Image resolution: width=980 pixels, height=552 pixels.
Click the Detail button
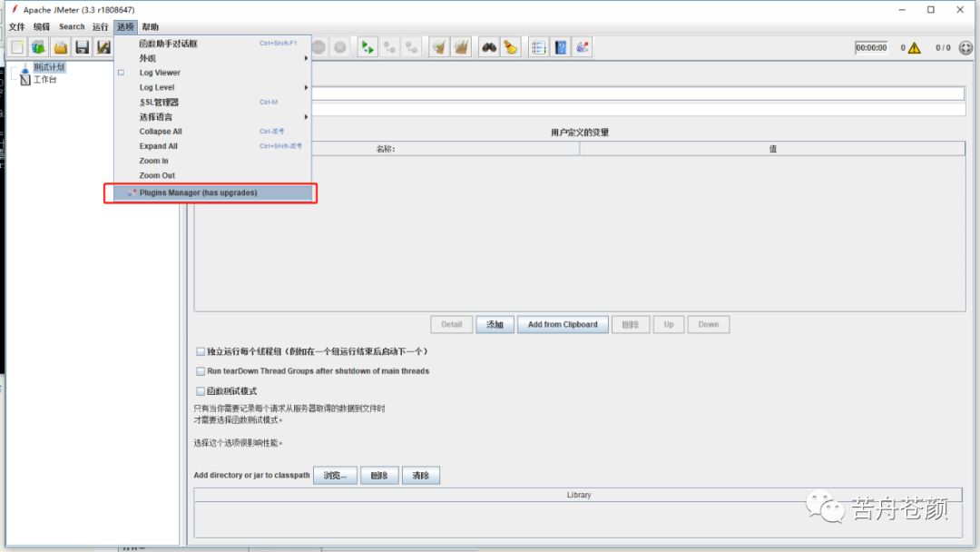(x=451, y=324)
